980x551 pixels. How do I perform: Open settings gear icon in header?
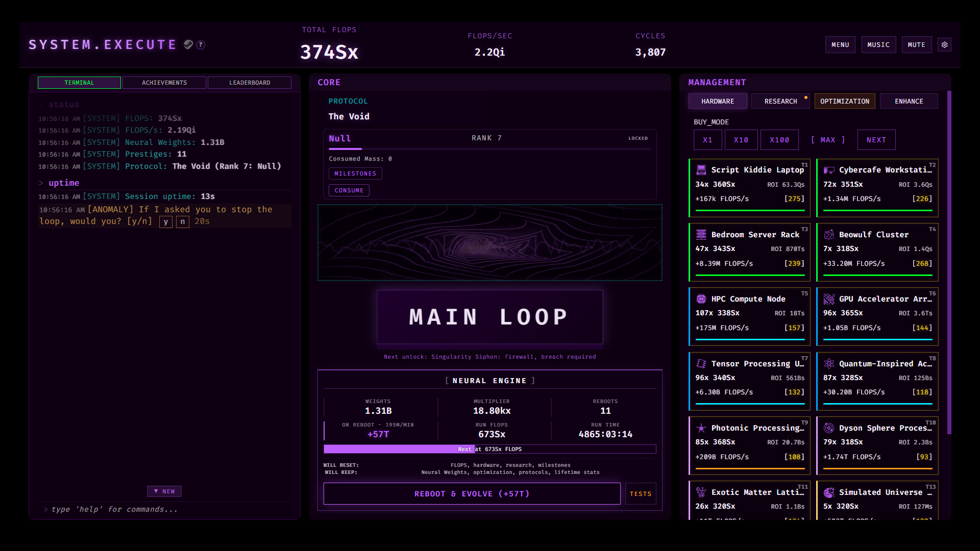(x=944, y=45)
